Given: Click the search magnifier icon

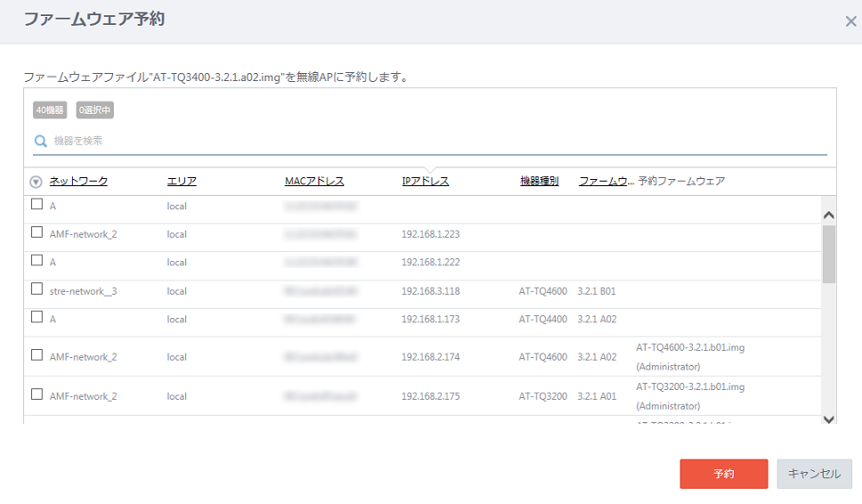Looking at the screenshot, I should tap(41, 142).
